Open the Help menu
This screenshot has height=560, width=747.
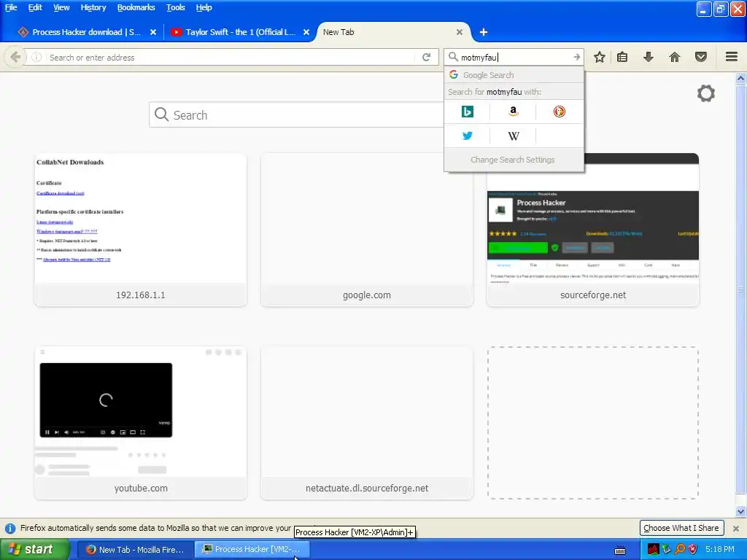204,7
